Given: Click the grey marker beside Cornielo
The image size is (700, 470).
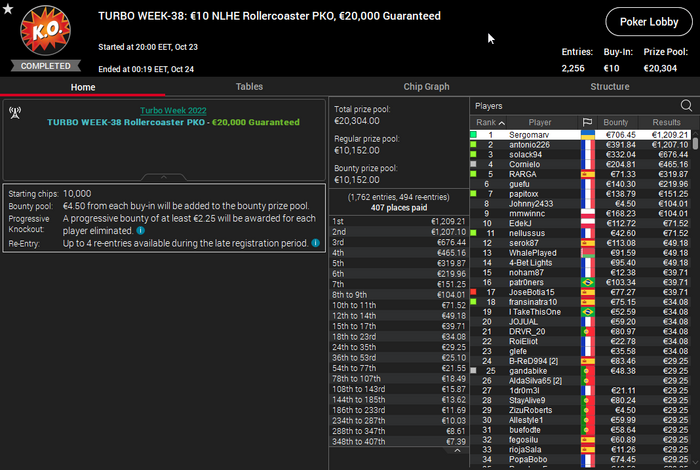Looking at the screenshot, I should coord(474,164).
